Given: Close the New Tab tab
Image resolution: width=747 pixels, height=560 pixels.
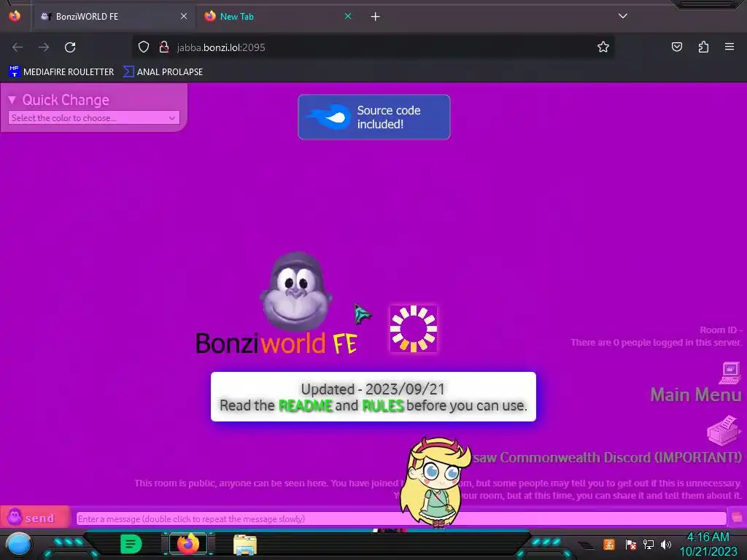Looking at the screenshot, I should (348, 16).
